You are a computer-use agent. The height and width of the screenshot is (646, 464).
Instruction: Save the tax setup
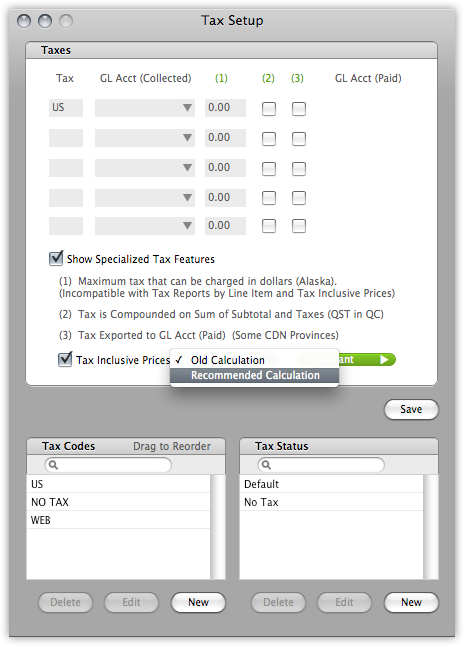coord(411,409)
